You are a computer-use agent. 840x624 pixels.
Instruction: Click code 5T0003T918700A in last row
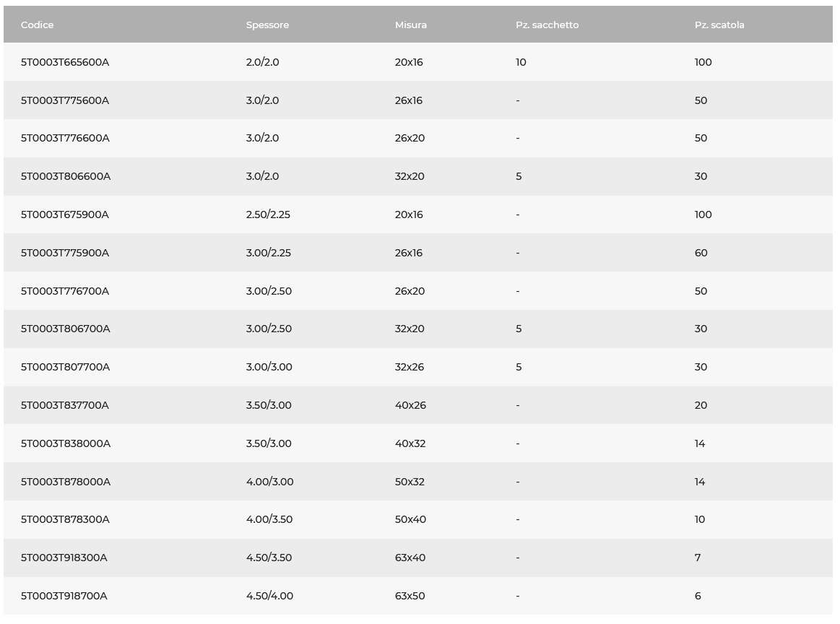[x=64, y=596]
